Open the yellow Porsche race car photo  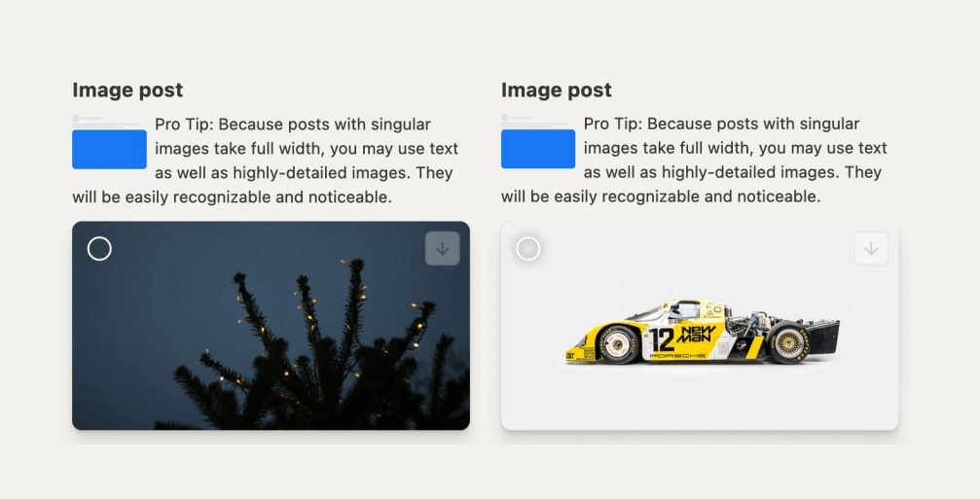[701, 389]
